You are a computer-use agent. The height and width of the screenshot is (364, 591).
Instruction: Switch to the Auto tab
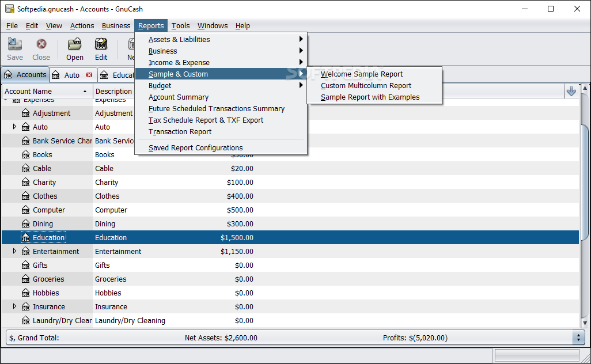pyautogui.click(x=71, y=75)
